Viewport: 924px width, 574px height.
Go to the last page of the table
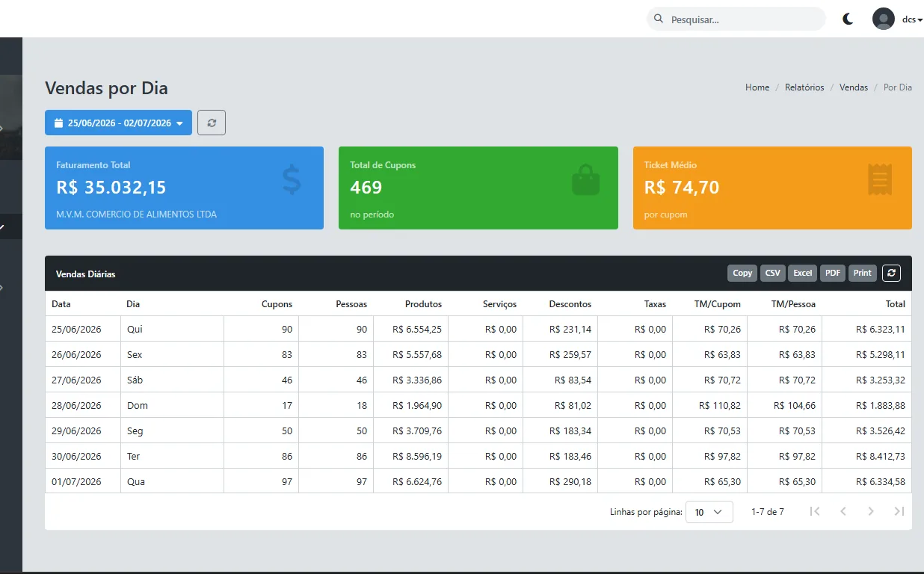(899, 511)
